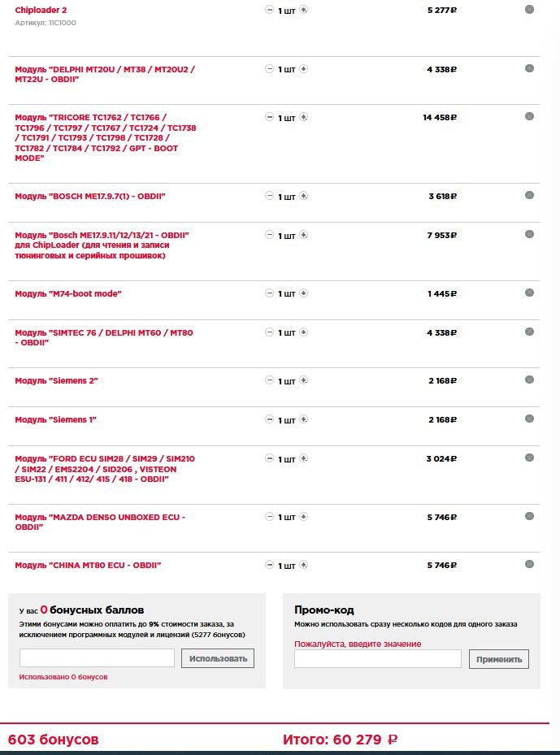
Task: Remove Chiploader 2 from the cart
Action: tap(529, 10)
